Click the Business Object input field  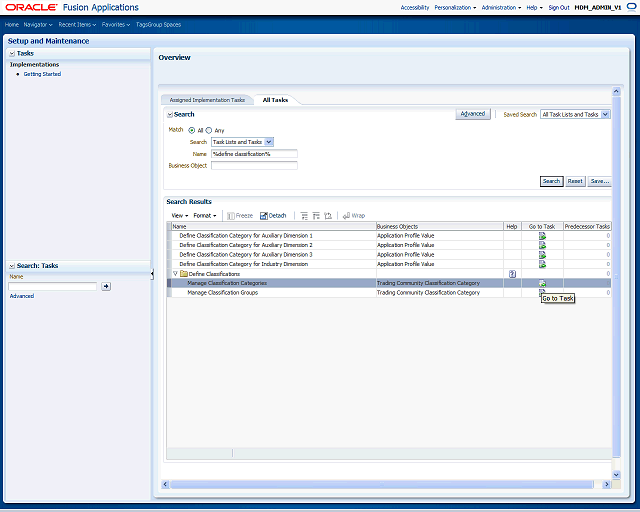(x=254, y=165)
